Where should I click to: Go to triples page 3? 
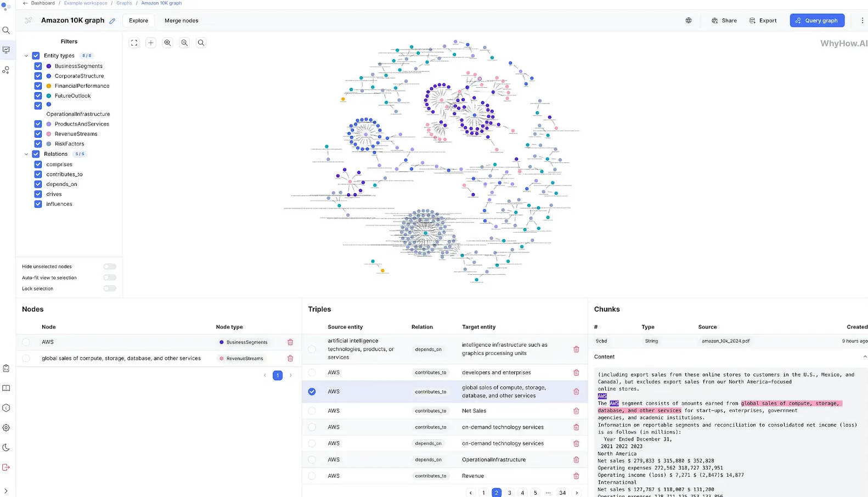click(510, 493)
